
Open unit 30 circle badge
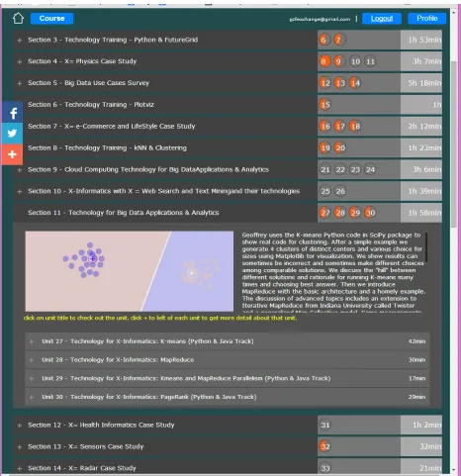[x=370, y=213]
